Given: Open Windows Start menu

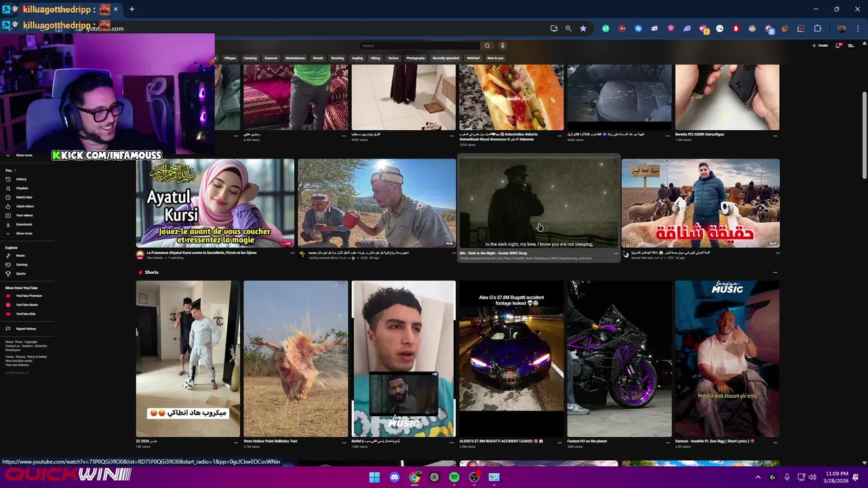Looking at the screenshot, I should tap(374, 477).
